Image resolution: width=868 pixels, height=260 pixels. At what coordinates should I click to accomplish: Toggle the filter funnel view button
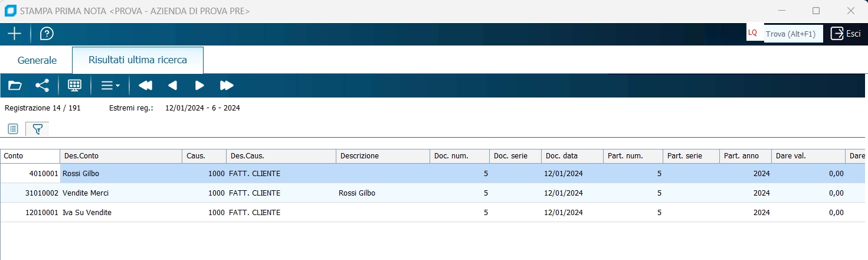click(x=37, y=129)
